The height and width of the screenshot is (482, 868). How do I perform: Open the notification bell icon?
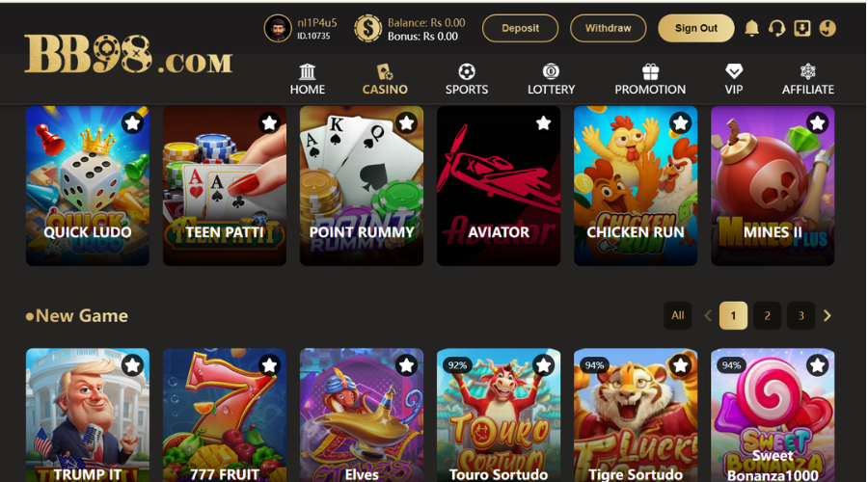751,28
